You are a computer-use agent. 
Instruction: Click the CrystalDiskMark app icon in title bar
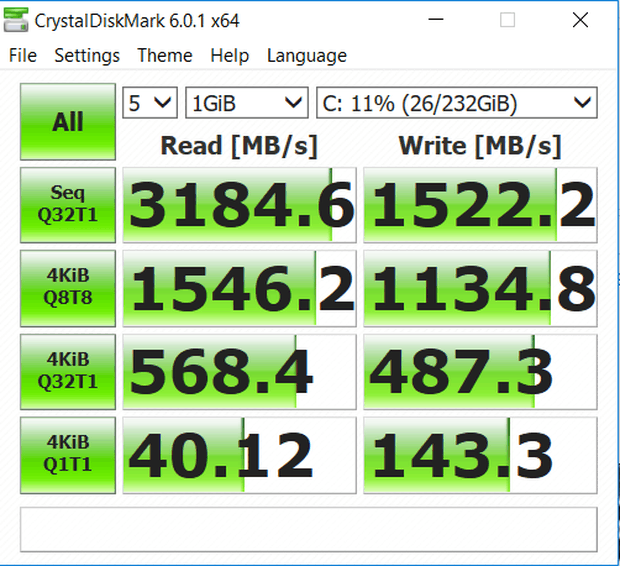click(16, 20)
